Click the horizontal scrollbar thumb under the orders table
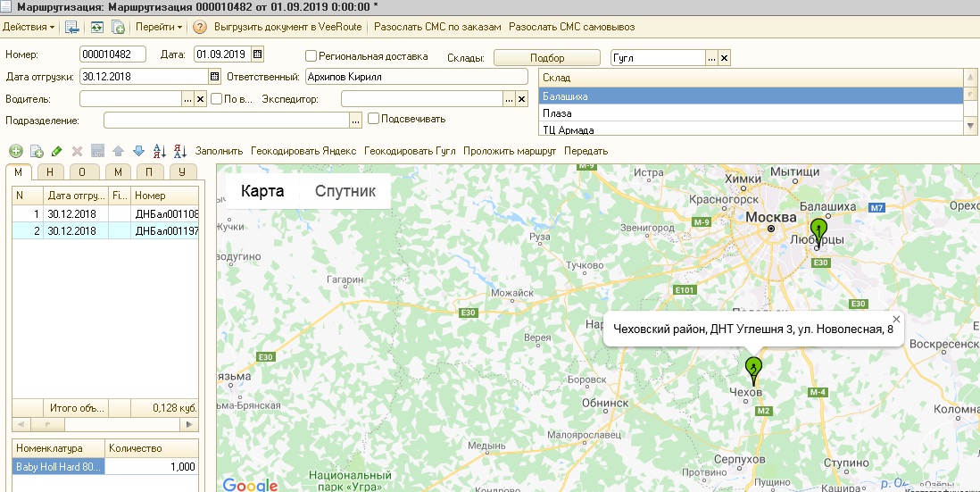980x492 pixels. (x=46, y=424)
